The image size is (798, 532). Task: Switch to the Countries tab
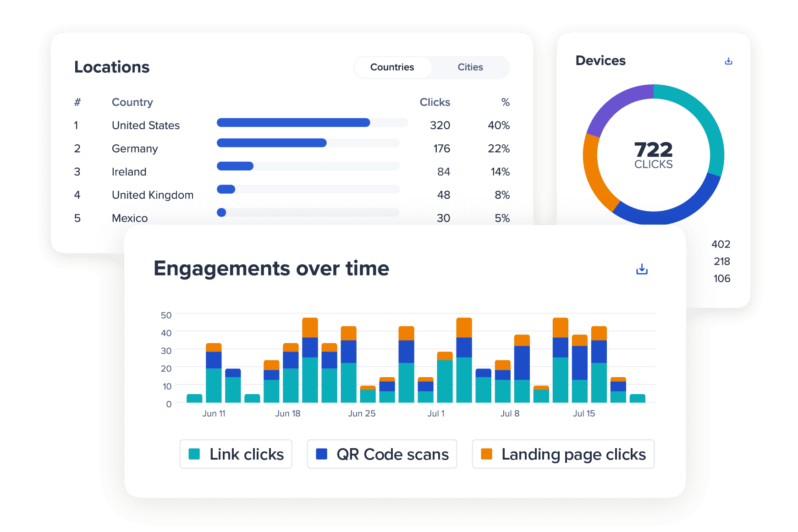point(392,67)
